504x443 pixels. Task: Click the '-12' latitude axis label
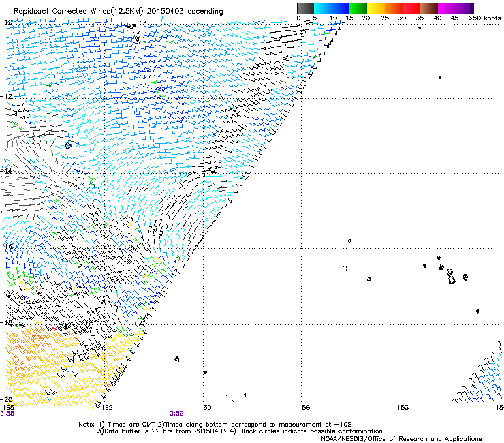6,96
